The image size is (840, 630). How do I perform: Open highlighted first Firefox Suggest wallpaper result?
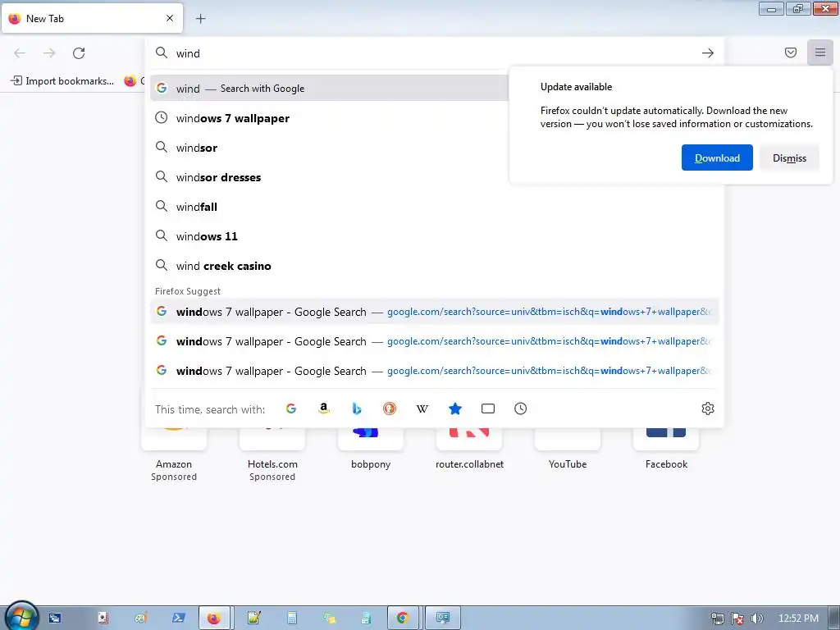click(435, 312)
